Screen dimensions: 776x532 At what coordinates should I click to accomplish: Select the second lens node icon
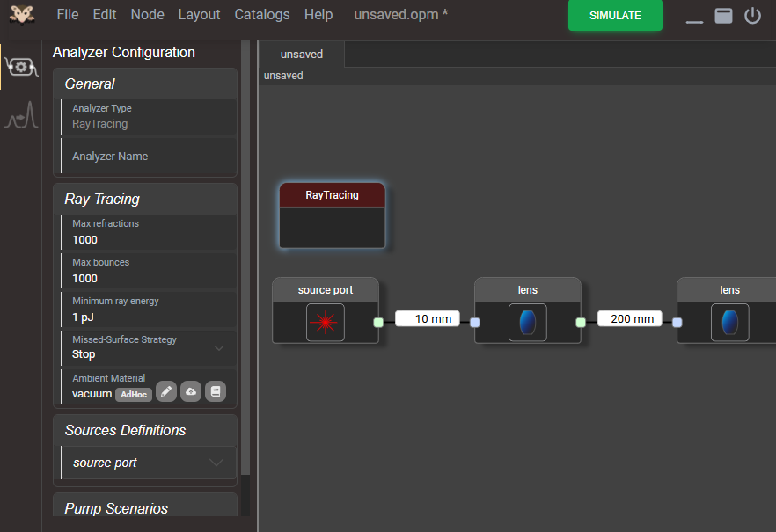coord(730,323)
